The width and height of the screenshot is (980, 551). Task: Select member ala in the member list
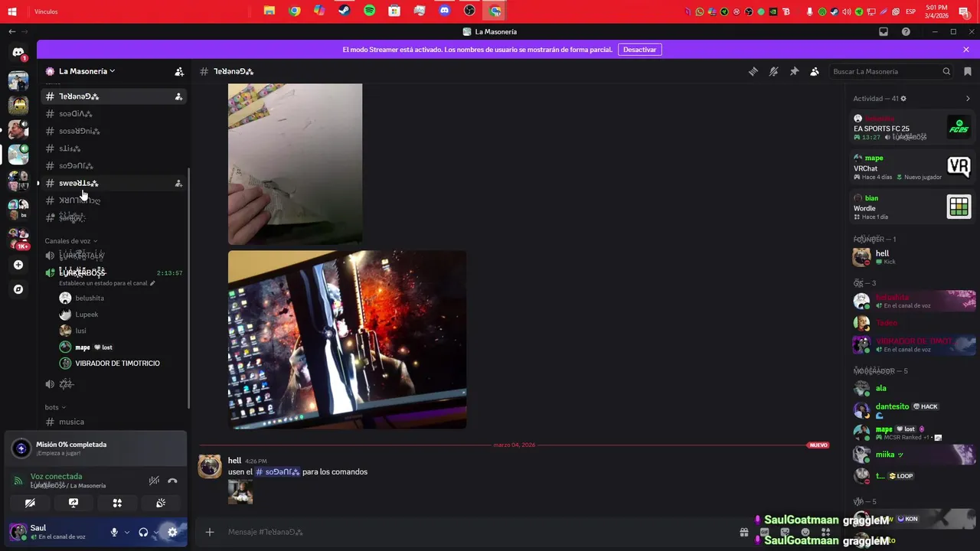point(913,388)
